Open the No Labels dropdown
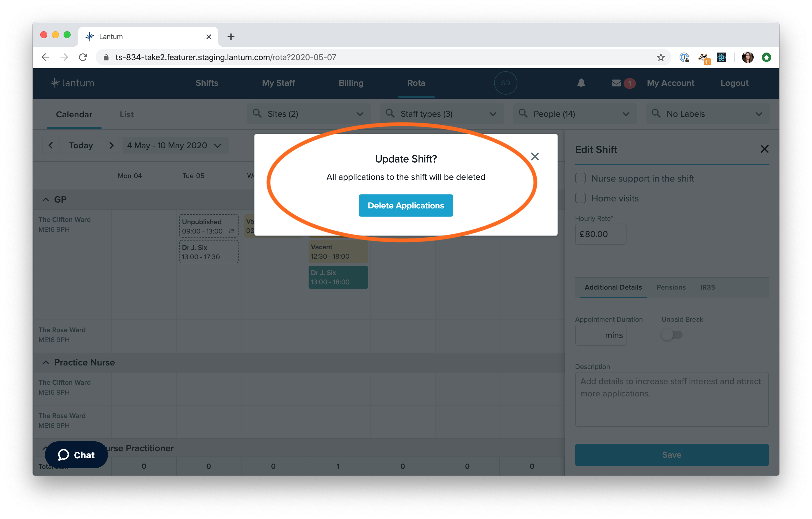 [708, 114]
